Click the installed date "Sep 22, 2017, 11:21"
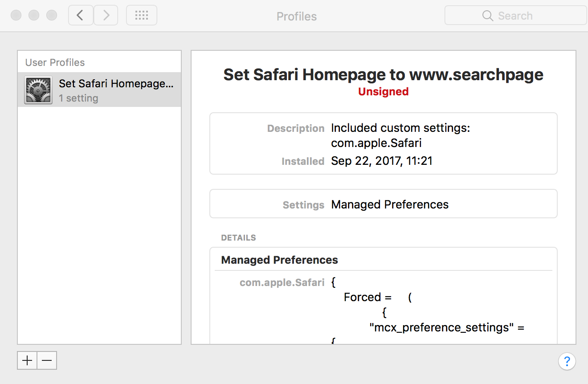This screenshot has height=384, width=588. [x=382, y=161]
